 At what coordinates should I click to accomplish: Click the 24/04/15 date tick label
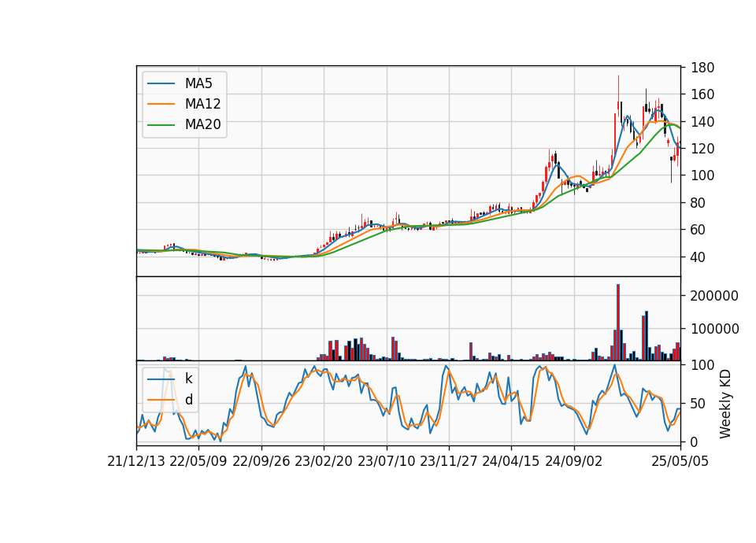pyautogui.click(x=510, y=461)
